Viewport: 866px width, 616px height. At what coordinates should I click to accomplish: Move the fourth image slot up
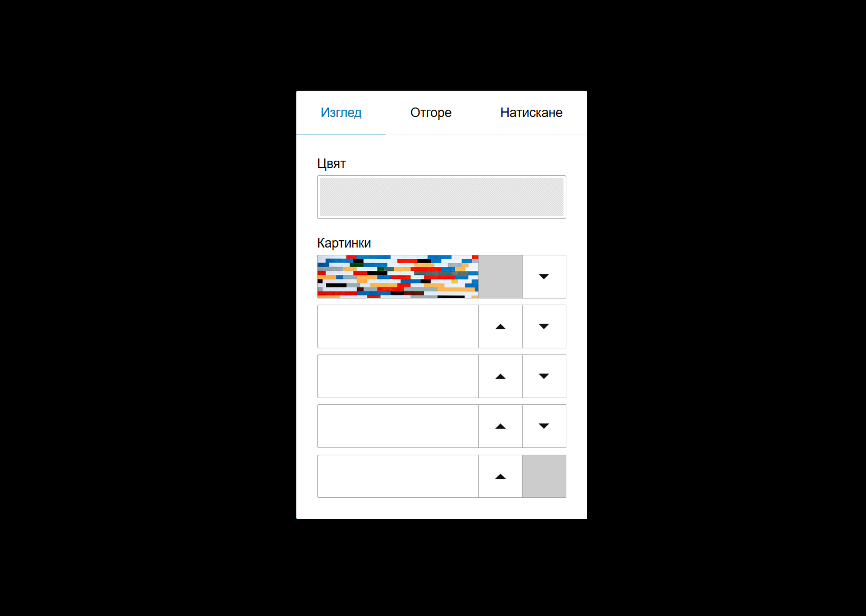pyautogui.click(x=501, y=426)
